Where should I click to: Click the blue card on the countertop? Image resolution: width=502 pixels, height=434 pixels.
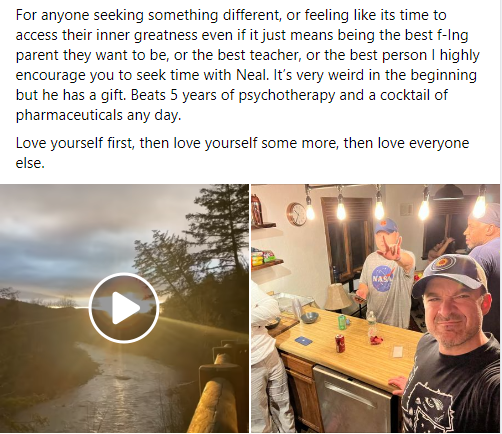click(x=303, y=341)
